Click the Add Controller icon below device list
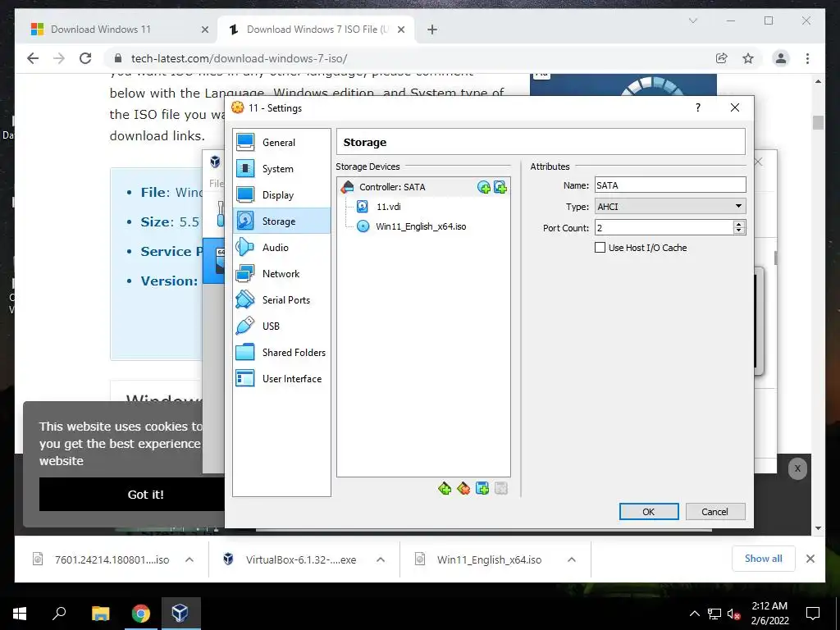Image resolution: width=840 pixels, height=630 pixels. pos(445,489)
